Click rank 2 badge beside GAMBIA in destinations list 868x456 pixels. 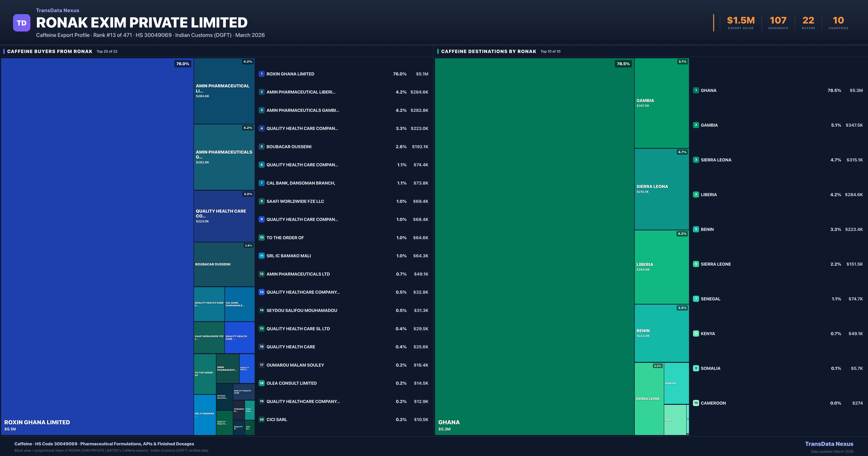coord(696,125)
